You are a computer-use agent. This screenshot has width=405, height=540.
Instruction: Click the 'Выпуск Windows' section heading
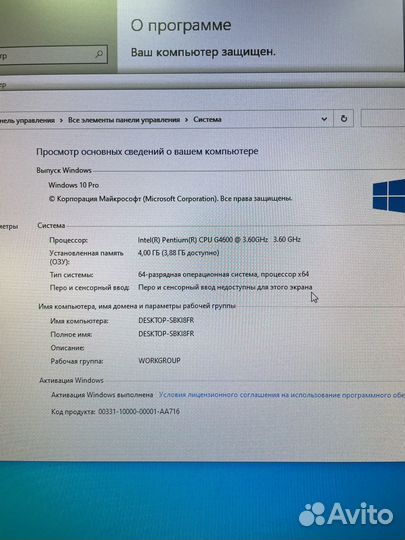(64, 170)
